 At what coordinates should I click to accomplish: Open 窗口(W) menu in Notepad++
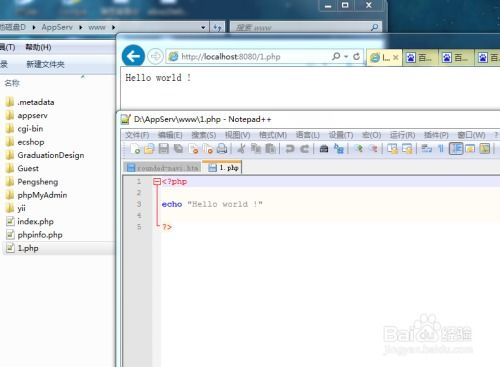tap(471, 135)
